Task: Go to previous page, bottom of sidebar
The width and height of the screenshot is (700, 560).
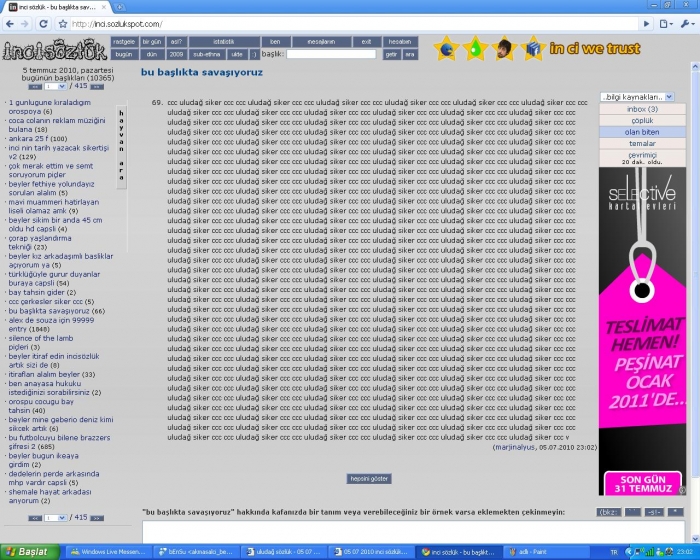Action: click(35, 518)
